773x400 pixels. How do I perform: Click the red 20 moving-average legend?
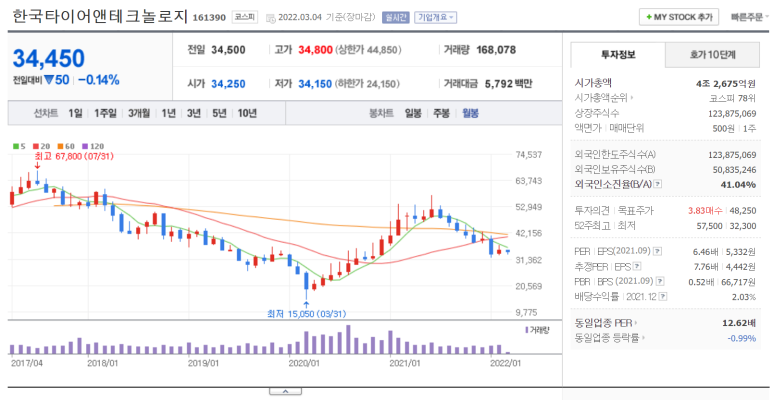[x=39, y=146]
